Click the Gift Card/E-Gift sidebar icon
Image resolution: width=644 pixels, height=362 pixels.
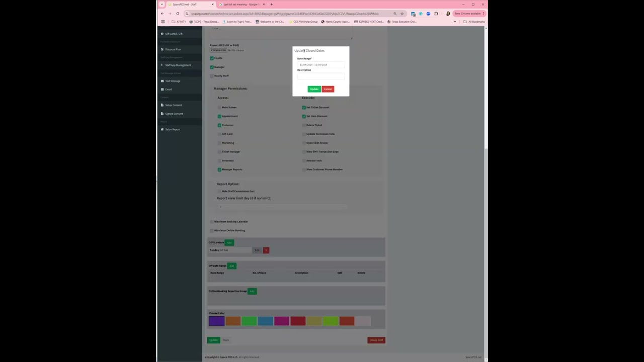[x=162, y=34]
